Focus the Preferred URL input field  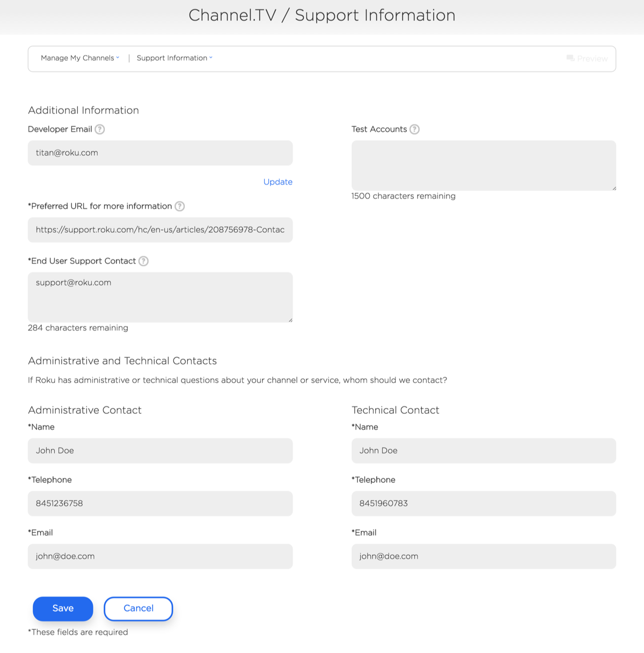[x=160, y=230]
